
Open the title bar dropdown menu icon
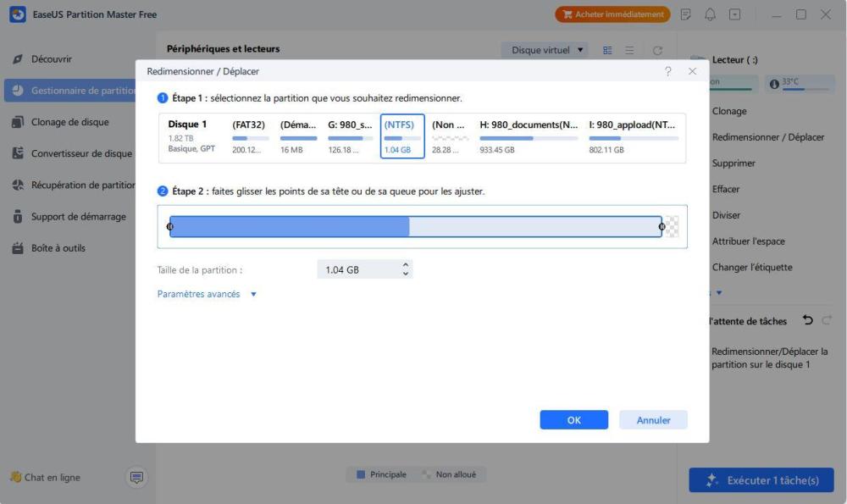[x=734, y=14]
